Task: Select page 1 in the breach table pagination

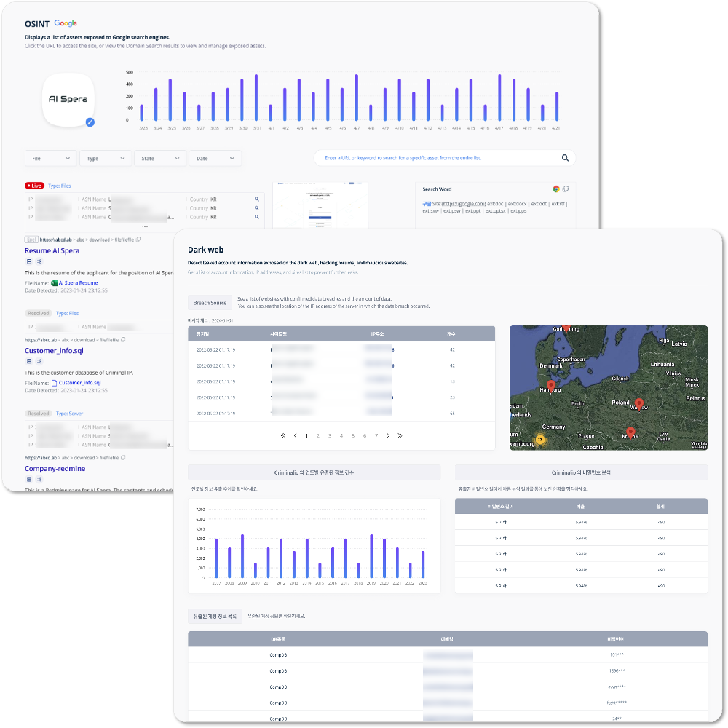Action: (x=306, y=435)
